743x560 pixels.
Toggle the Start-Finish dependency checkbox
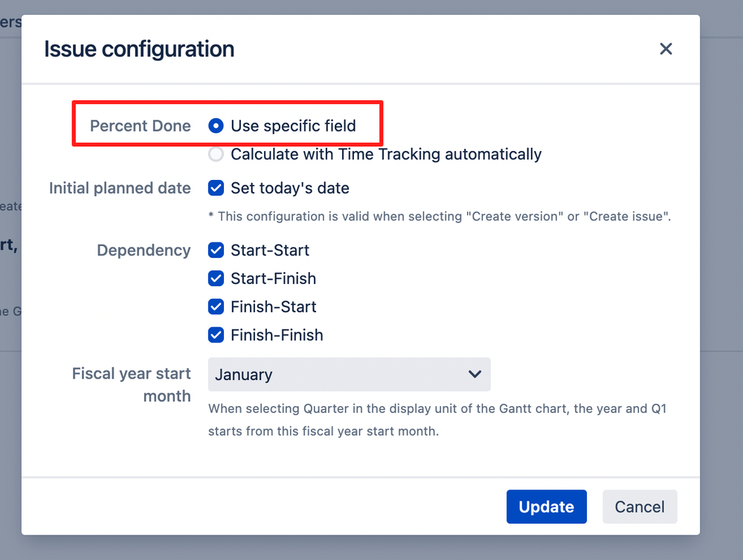coord(216,279)
